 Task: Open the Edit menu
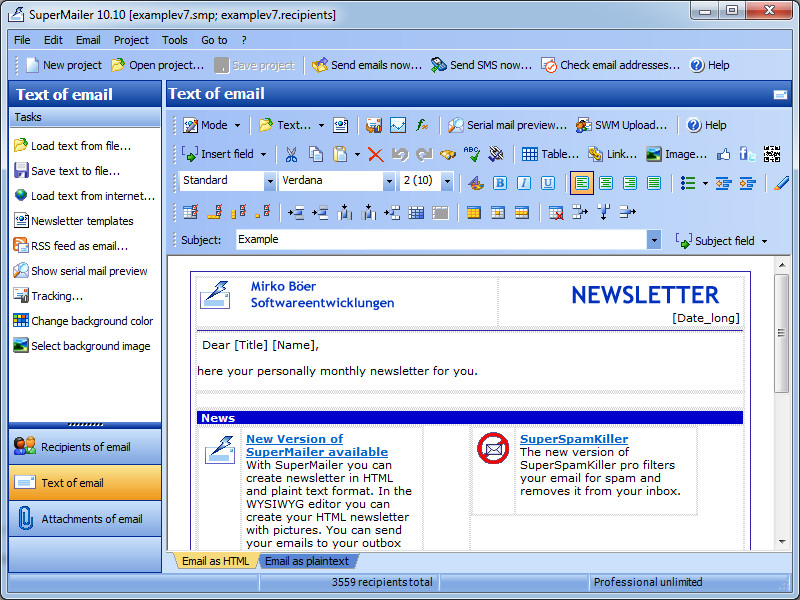tap(53, 40)
